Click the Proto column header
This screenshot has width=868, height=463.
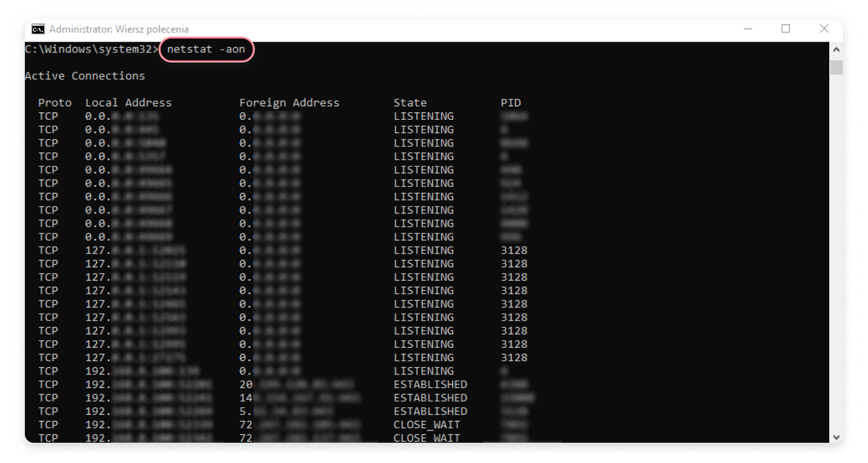coord(54,102)
